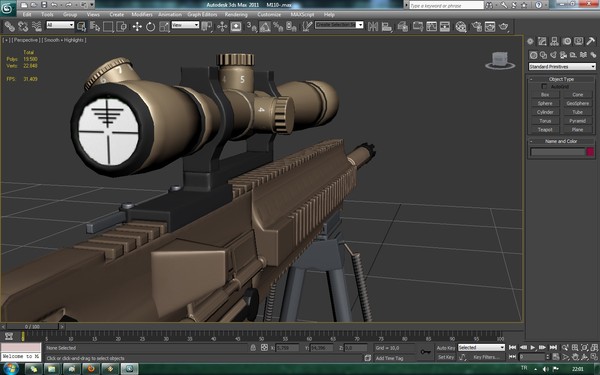Viewport: 600px width, 375px height.
Task: Collapse the Name and Color rollout
Action: click(561, 141)
